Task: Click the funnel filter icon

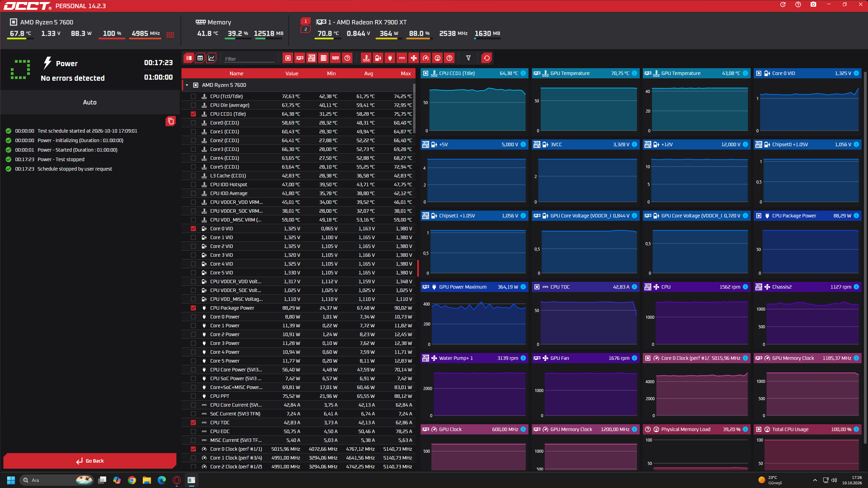Action: [468, 58]
